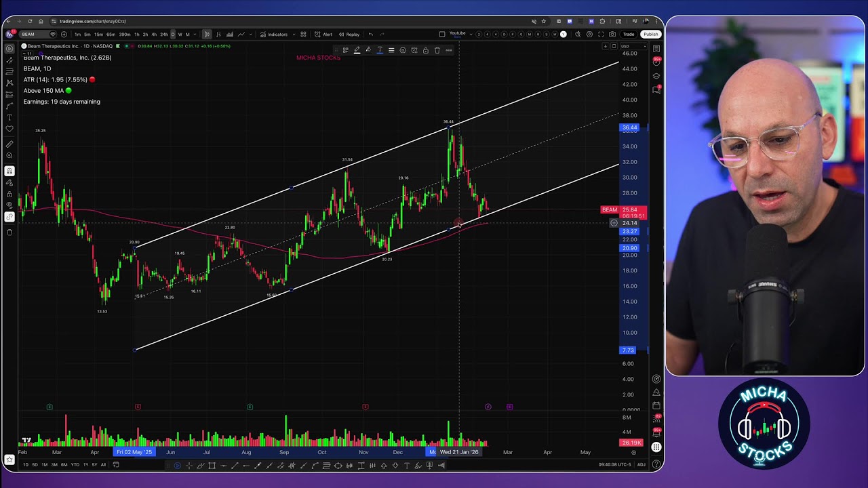
Task: Click the 09:40:08 UTC-5 timezone label
Action: [x=614, y=465]
